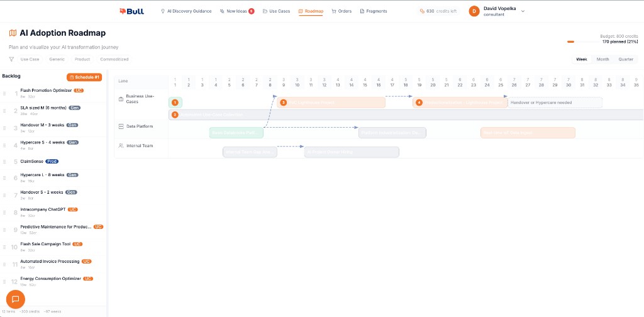Screen dimensions: 644x317
Task: Open the New Ideas tab
Action: tap(236, 11)
